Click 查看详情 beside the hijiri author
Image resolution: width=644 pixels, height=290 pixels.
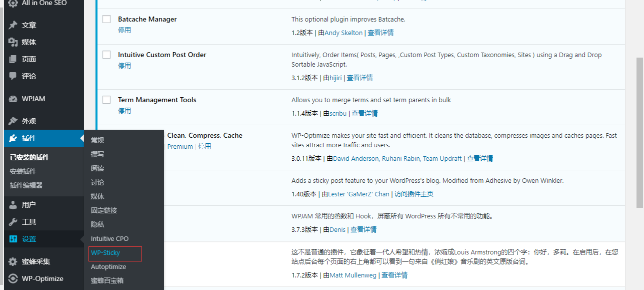click(x=360, y=78)
